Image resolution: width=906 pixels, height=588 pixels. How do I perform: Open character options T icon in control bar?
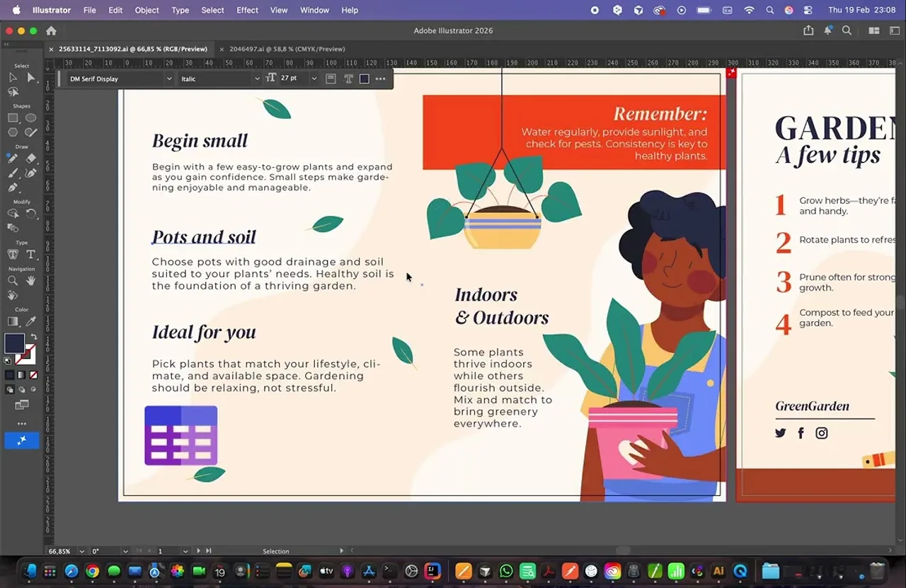348,79
